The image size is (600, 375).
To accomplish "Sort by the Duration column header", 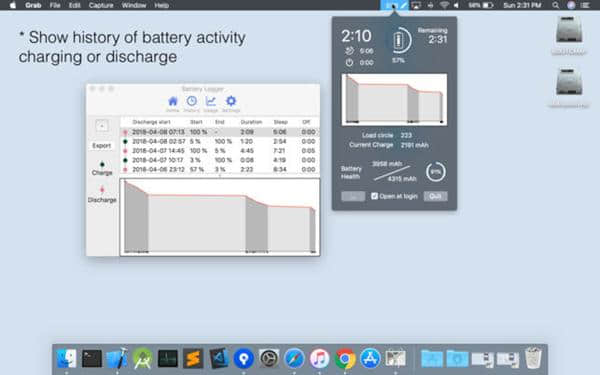I will (251, 122).
